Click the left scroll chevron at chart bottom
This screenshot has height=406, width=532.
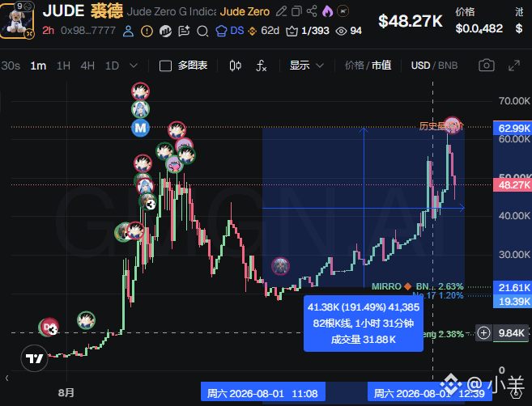coord(6,378)
